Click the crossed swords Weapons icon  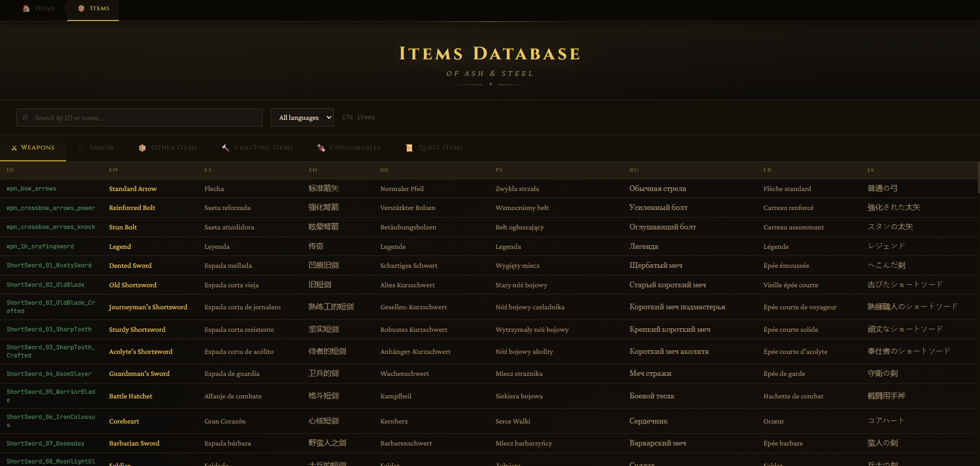14,147
